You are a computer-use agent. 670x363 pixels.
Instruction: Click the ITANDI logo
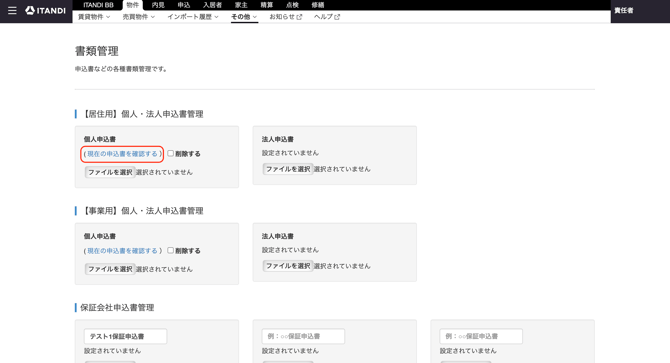point(45,10)
